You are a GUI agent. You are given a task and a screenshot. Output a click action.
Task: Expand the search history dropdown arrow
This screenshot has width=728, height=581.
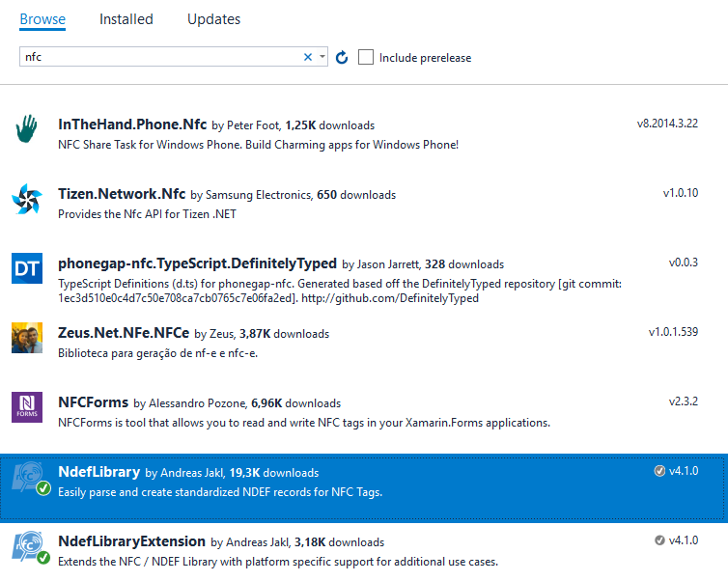pos(322,57)
